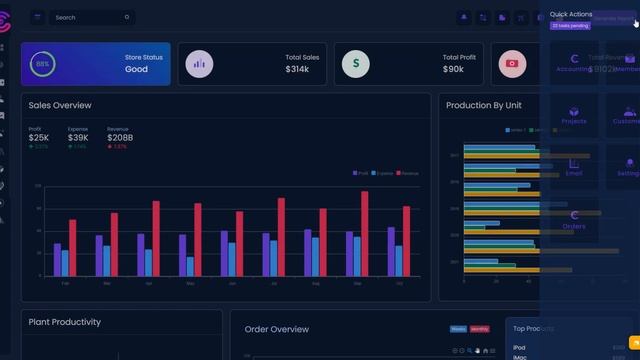Toggle the Expense legend swatch in Sales Overview

[373, 173]
